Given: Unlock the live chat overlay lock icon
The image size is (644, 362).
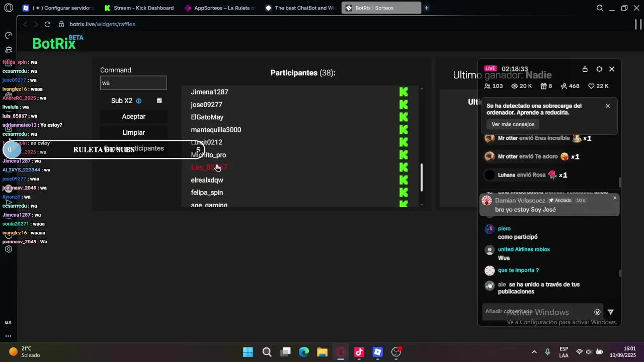Looking at the screenshot, I should tap(585, 69).
